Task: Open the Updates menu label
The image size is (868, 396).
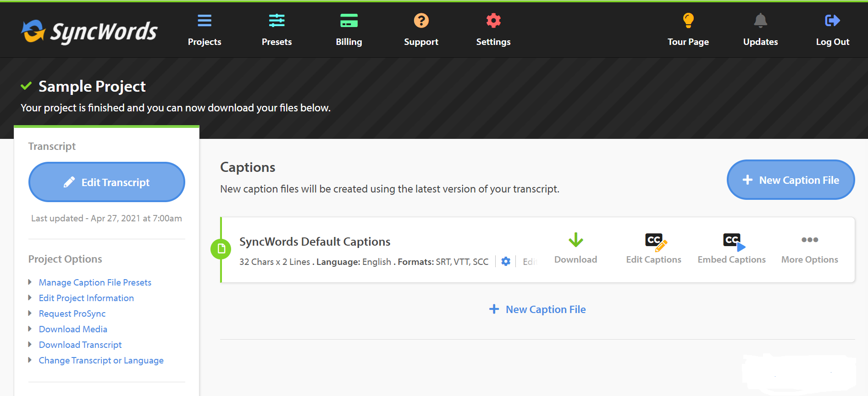Action: coord(761,42)
